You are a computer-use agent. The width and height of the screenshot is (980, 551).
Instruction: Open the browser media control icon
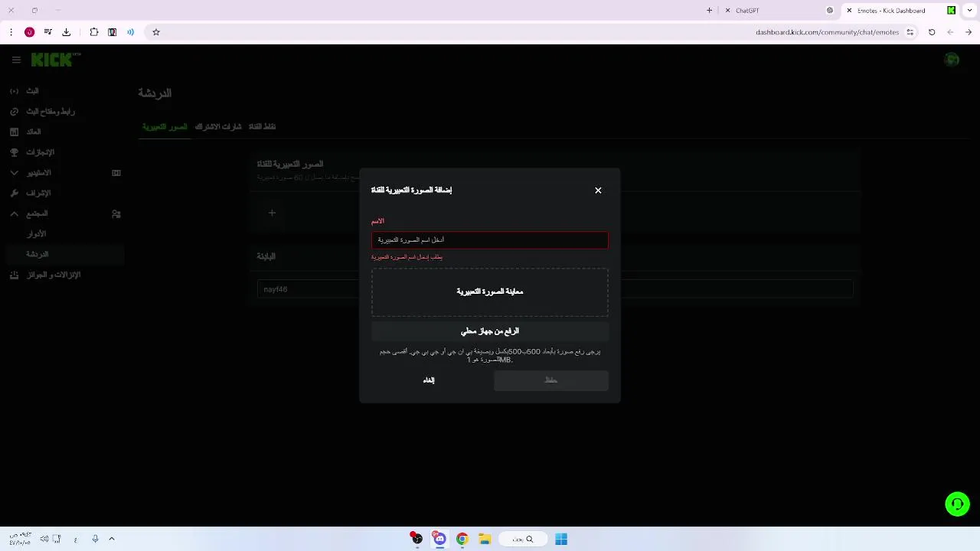[x=48, y=32]
